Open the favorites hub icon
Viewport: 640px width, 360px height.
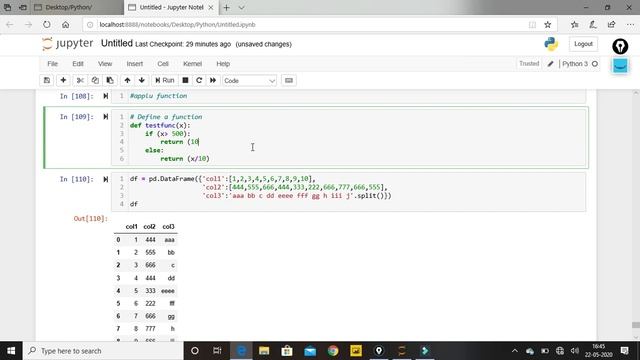click(575, 24)
